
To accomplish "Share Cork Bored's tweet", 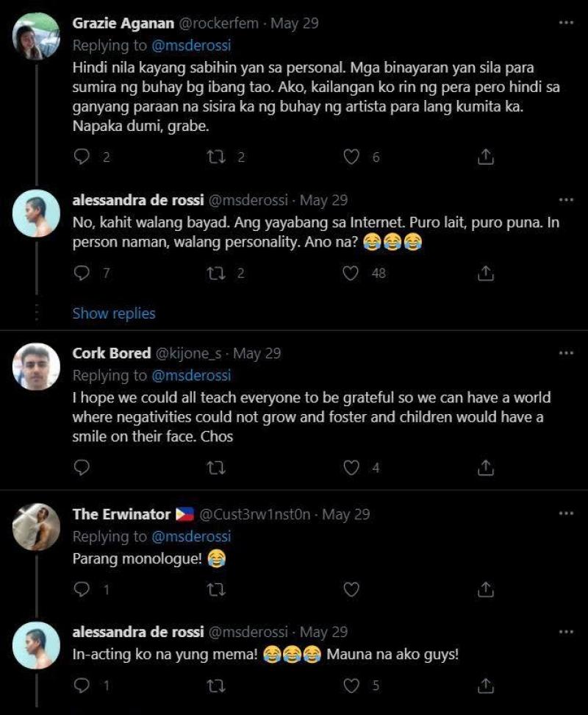I will (x=485, y=467).
